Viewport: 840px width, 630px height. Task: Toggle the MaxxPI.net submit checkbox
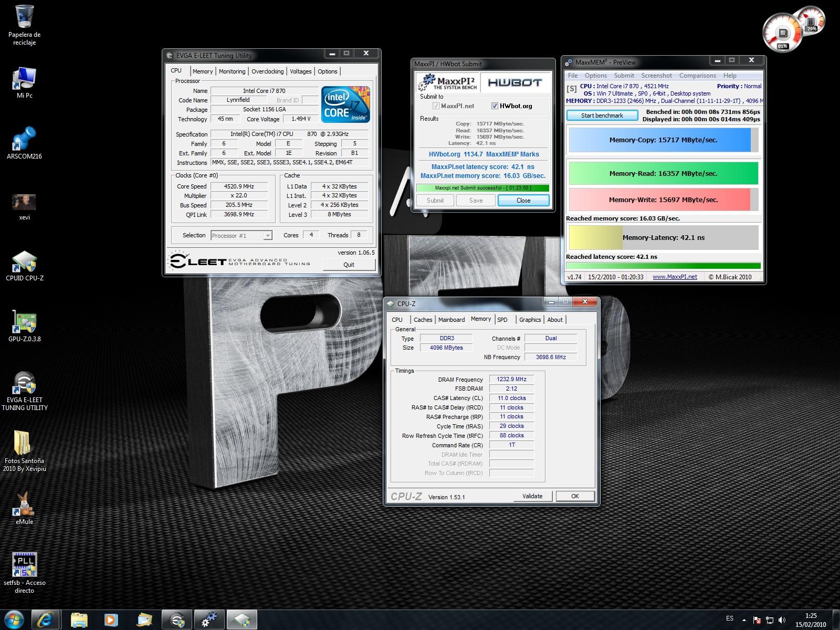(x=436, y=106)
